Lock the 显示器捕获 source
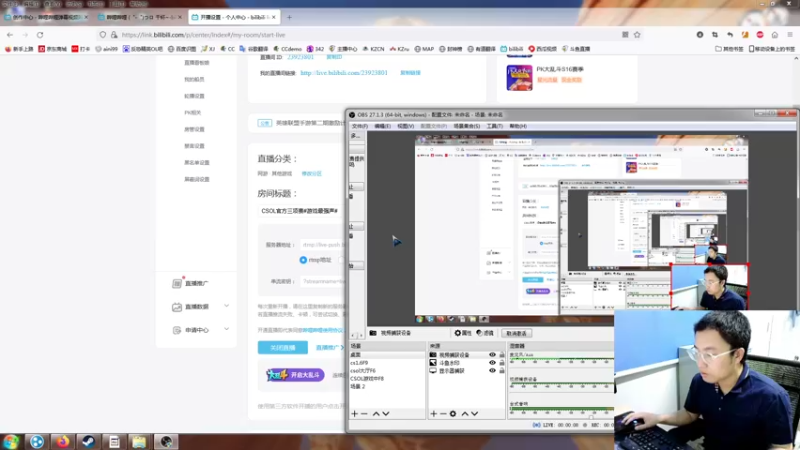Viewport: 800px width, 450px height. point(502,371)
